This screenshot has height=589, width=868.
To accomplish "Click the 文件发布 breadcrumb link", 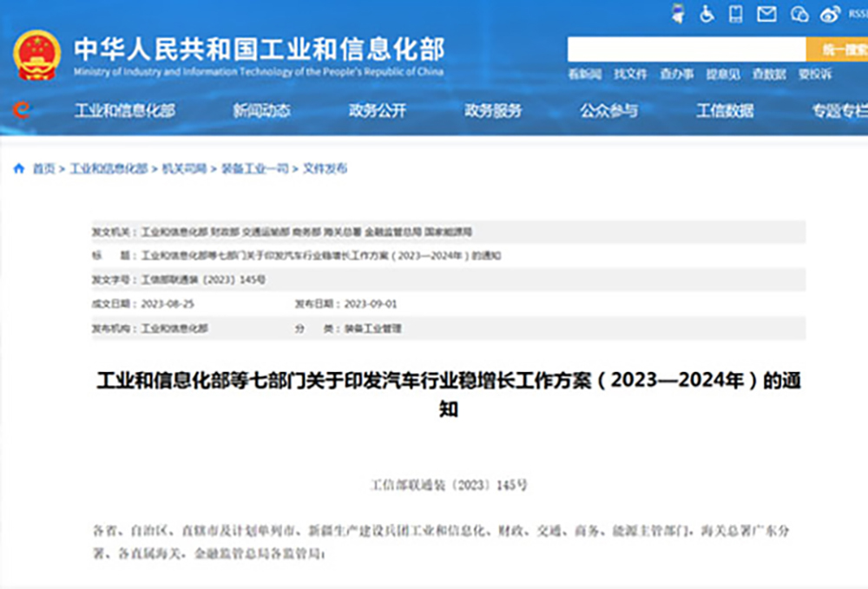I will point(325,168).
